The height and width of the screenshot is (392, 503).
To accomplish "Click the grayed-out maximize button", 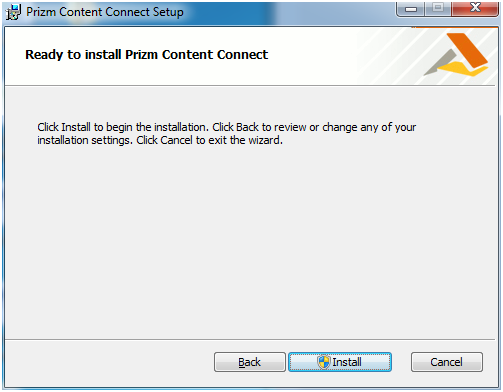I will click(438, 9).
